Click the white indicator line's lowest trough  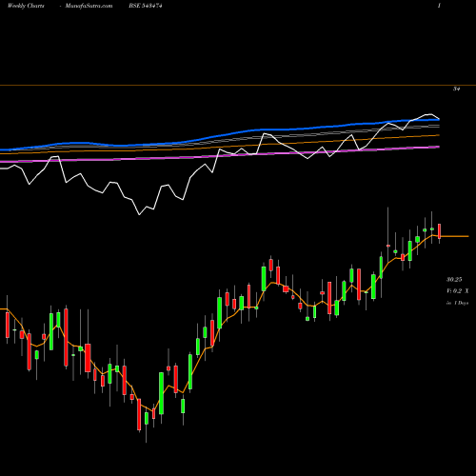click(x=139, y=214)
